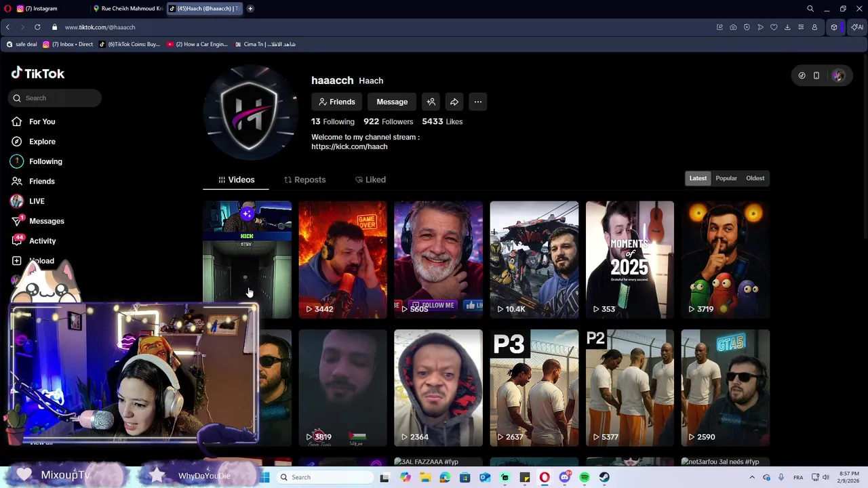The image size is (868, 488).
Task: Open the Inbox Direct bookmark
Action: 68,44
